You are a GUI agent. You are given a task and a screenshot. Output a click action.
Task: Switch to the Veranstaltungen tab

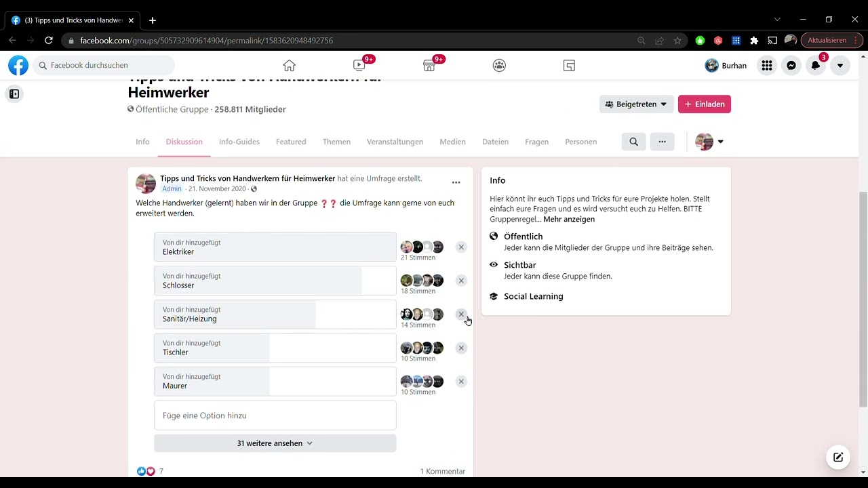[395, 142]
